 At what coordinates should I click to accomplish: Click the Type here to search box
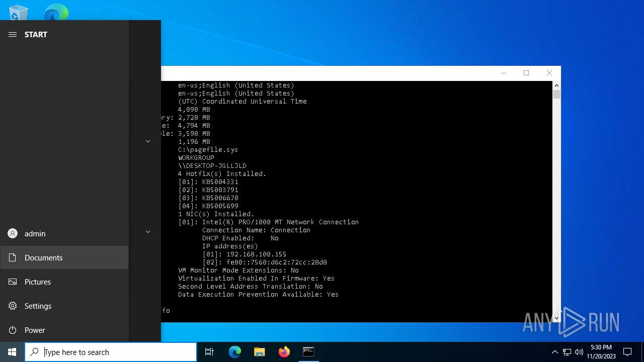click(x=111, y=352)
